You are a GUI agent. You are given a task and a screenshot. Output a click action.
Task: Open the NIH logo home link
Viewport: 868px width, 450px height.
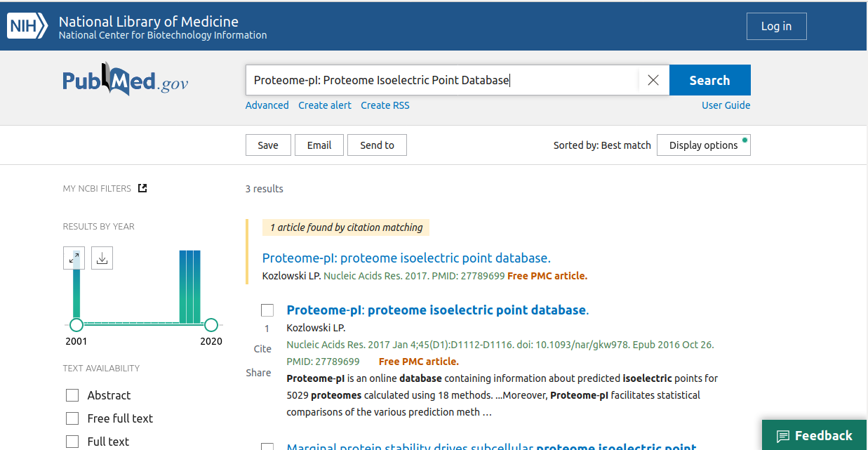pos(27,27)
